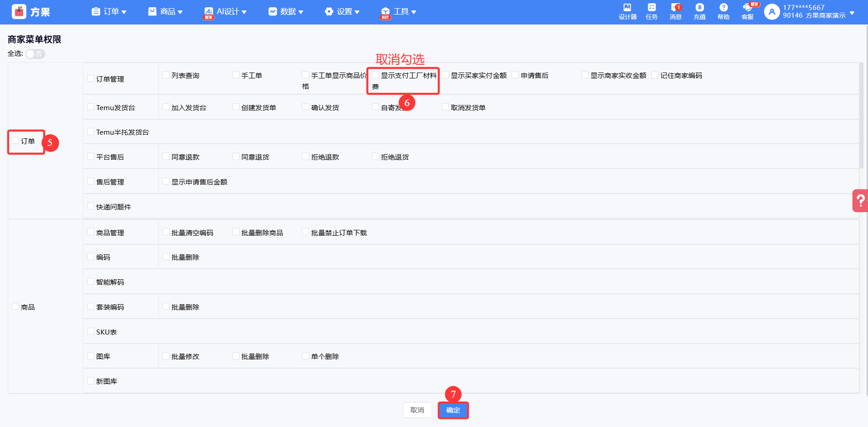
Task: Click the user avatar icon
Action: [772, 12]
